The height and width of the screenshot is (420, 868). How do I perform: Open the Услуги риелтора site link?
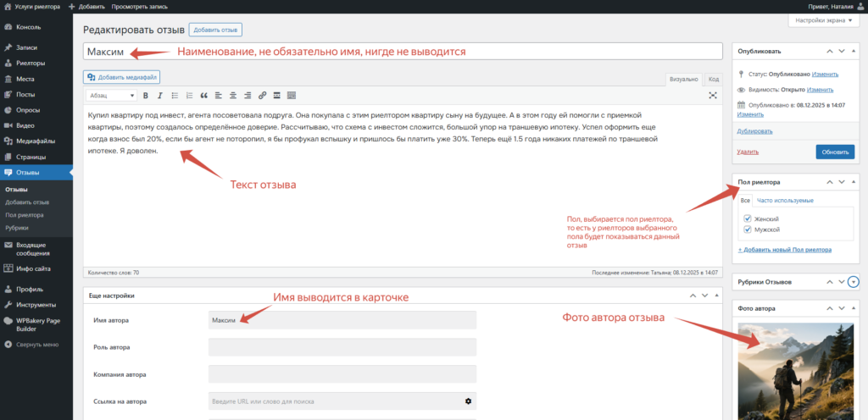pyautogui.click(x=32, y=7)
